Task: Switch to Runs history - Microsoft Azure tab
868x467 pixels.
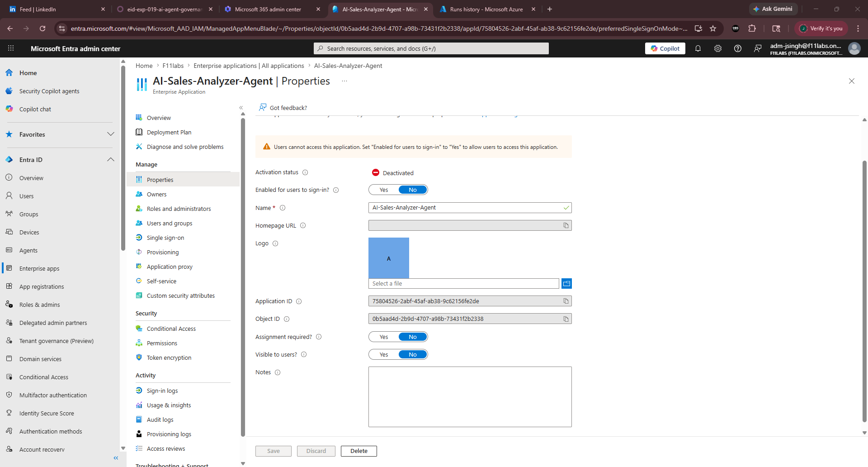Action: 486,9
